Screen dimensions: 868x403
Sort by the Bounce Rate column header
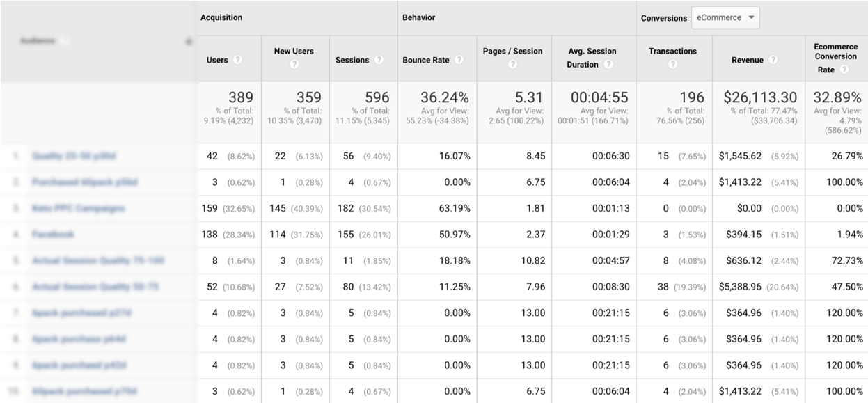426,61
